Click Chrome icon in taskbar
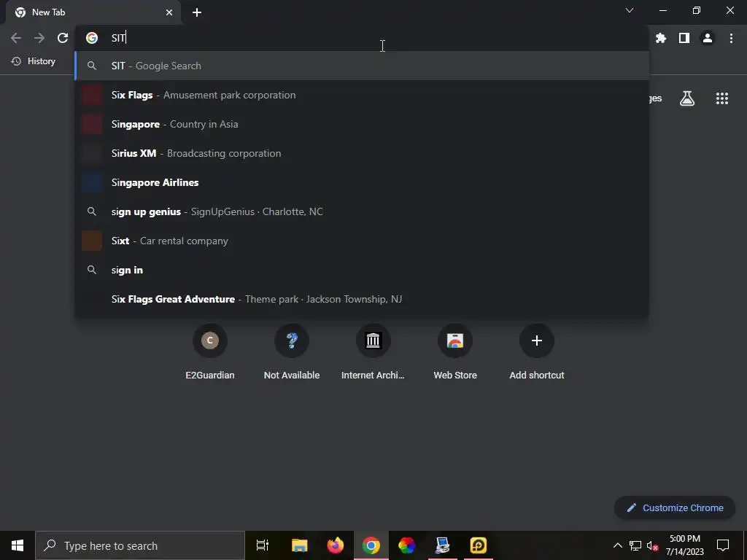747x560 pixels. [x=371, y=545]
